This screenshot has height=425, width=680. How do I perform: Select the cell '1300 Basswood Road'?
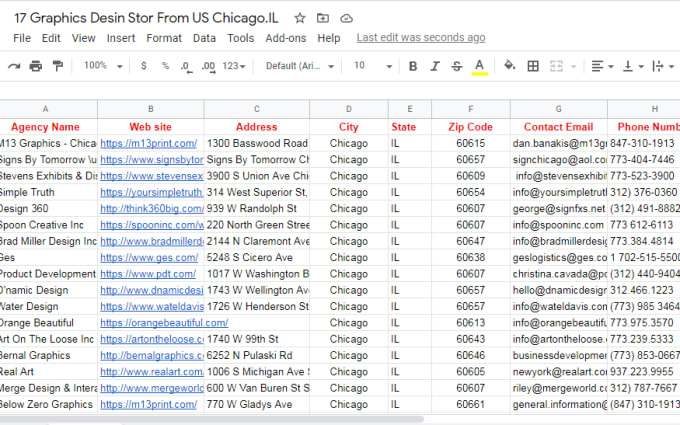click(257, 144)
